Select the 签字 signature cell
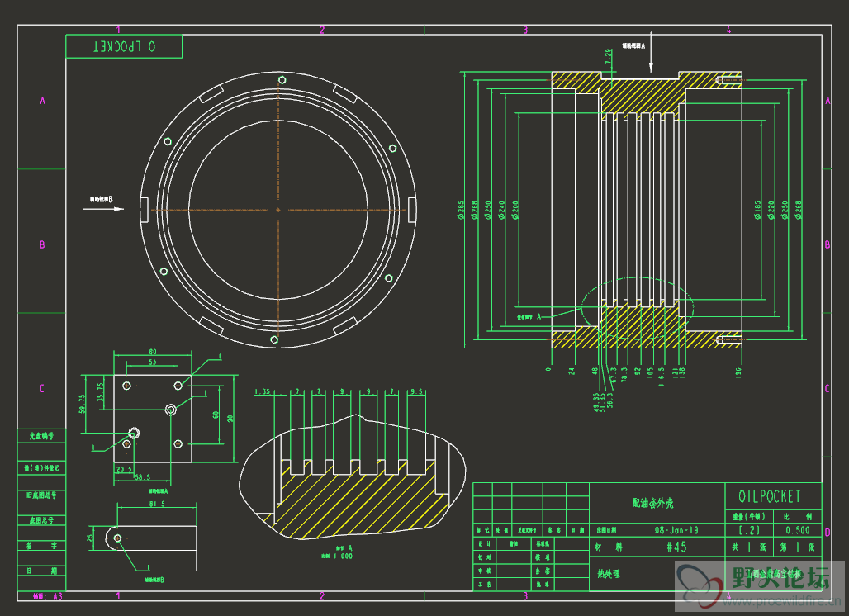The image size is (849, 616). pos(41,546)
